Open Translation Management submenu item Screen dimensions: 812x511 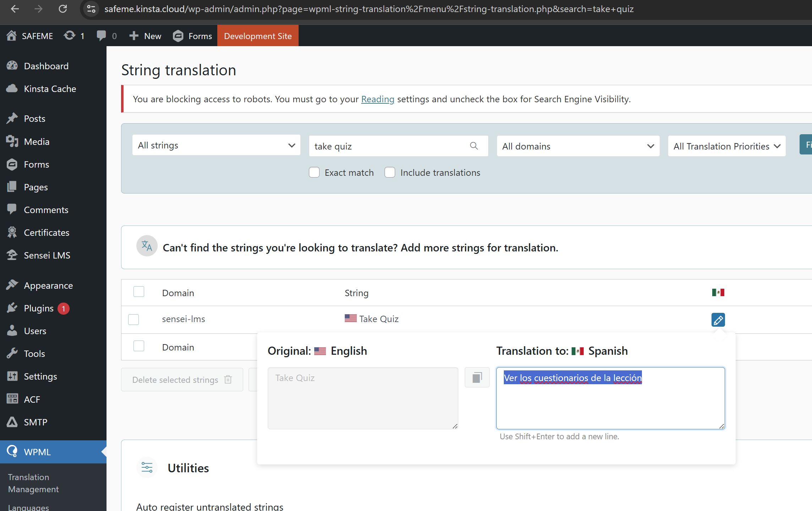point(33,483)
